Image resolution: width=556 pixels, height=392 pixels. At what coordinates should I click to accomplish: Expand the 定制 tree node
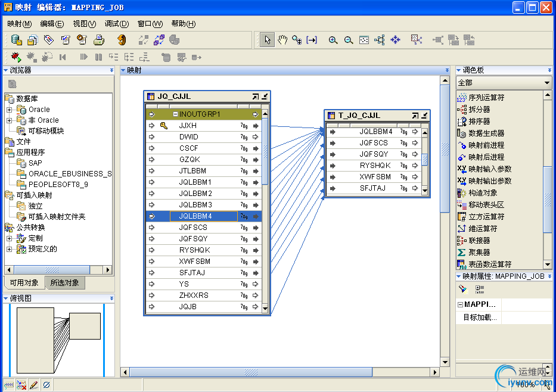click(9, 238)
